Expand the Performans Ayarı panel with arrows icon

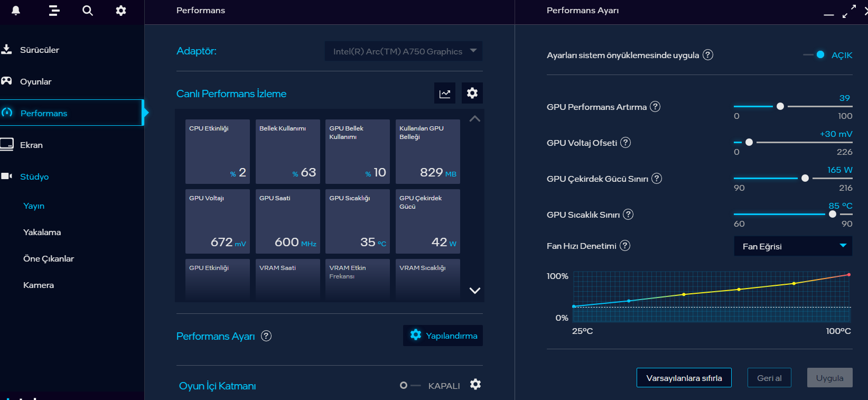849,12
